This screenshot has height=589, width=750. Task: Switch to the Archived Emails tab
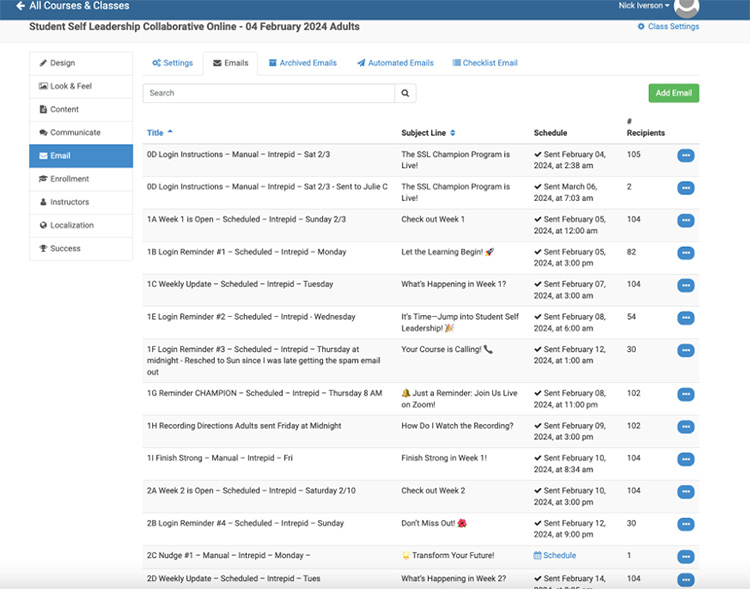[x=302, y=63]
